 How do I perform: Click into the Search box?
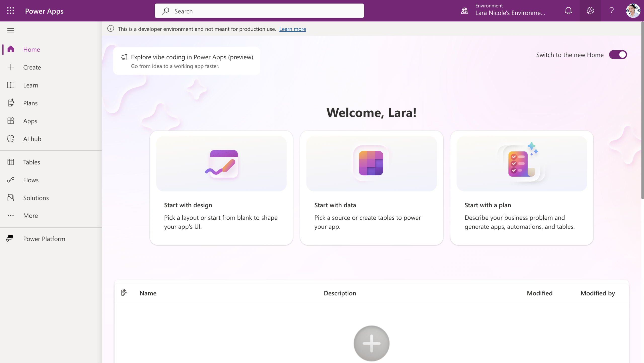[259, 11]
